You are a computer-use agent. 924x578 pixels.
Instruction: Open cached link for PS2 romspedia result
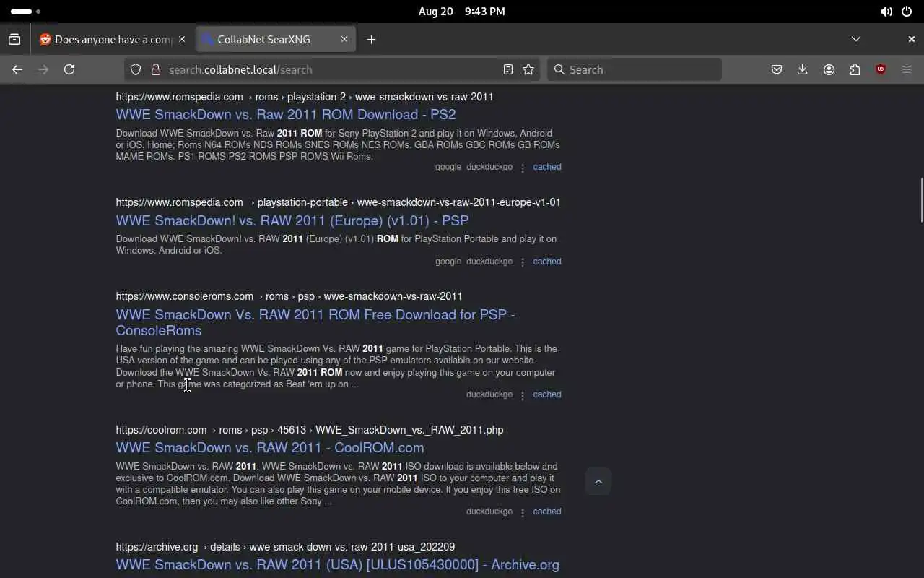pyautogui.click(x=547, y=167)
